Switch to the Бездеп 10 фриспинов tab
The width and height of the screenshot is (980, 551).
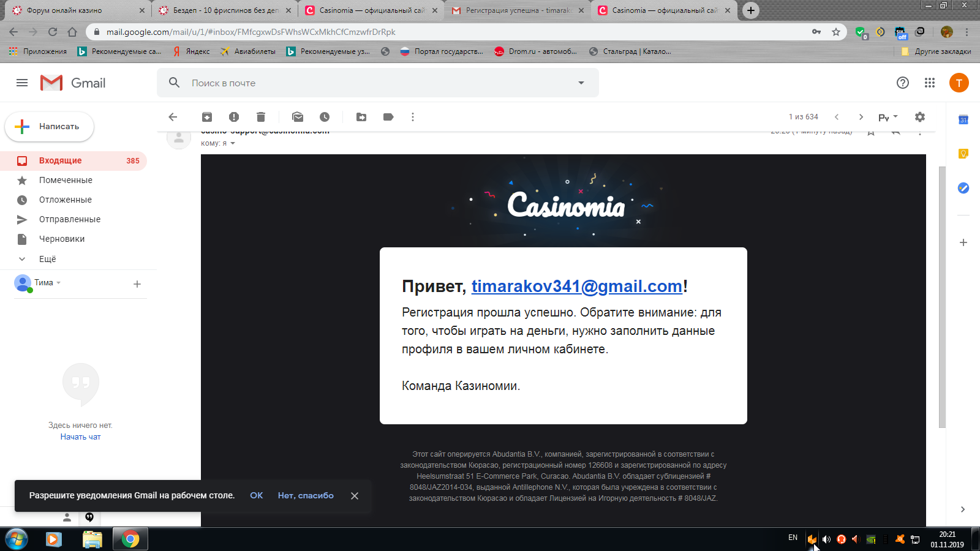tap(225, 10)
